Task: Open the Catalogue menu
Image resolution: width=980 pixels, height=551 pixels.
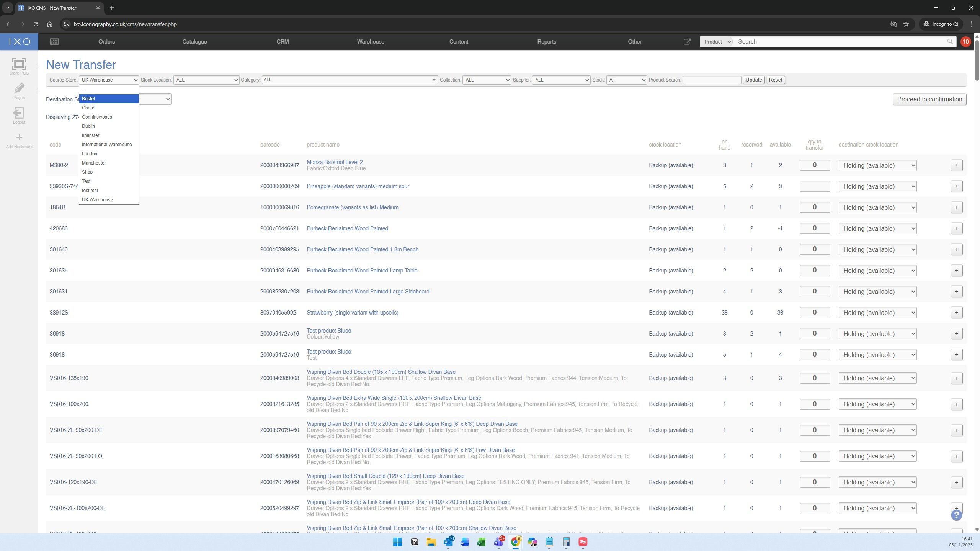Action: point(194,42)
